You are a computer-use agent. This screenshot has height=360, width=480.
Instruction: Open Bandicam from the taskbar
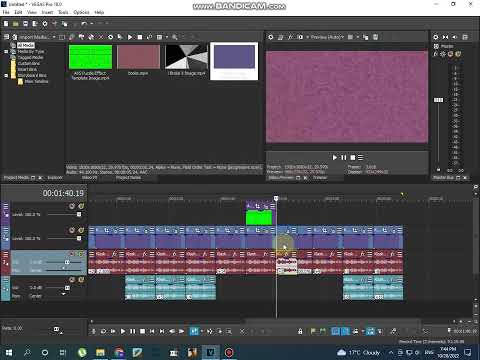229,352
